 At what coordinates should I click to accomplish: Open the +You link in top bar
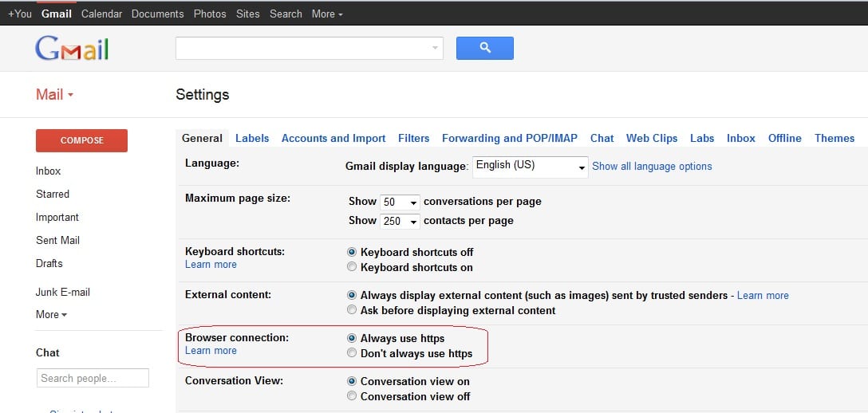pos(19,14)
